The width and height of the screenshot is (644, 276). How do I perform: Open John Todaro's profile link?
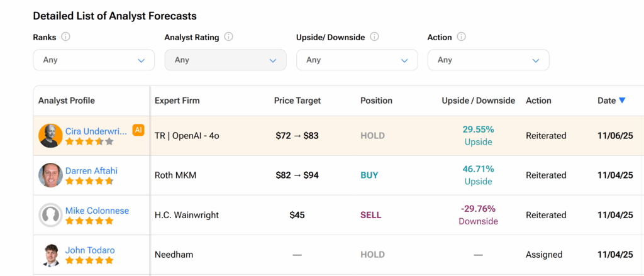pos(90,250)
